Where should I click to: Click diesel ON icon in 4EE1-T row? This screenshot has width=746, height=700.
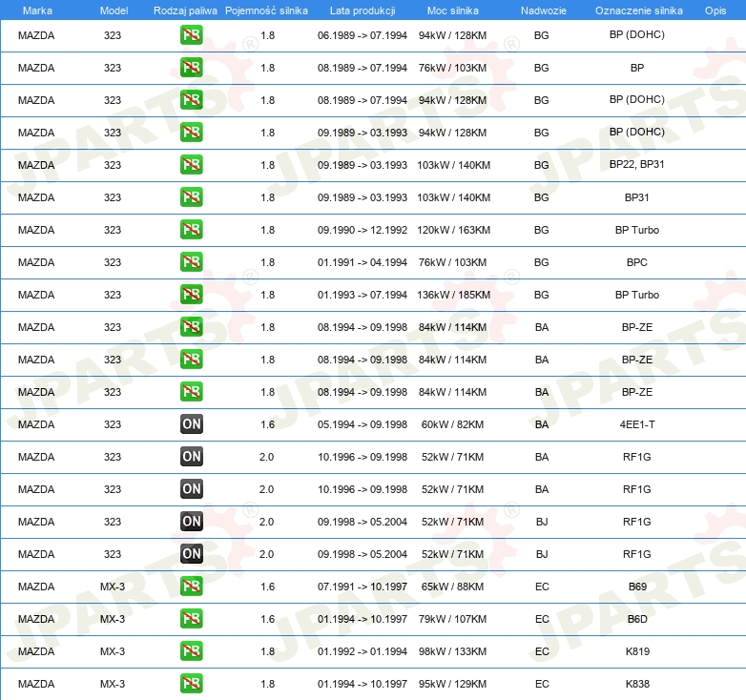[x=191, y=423]
